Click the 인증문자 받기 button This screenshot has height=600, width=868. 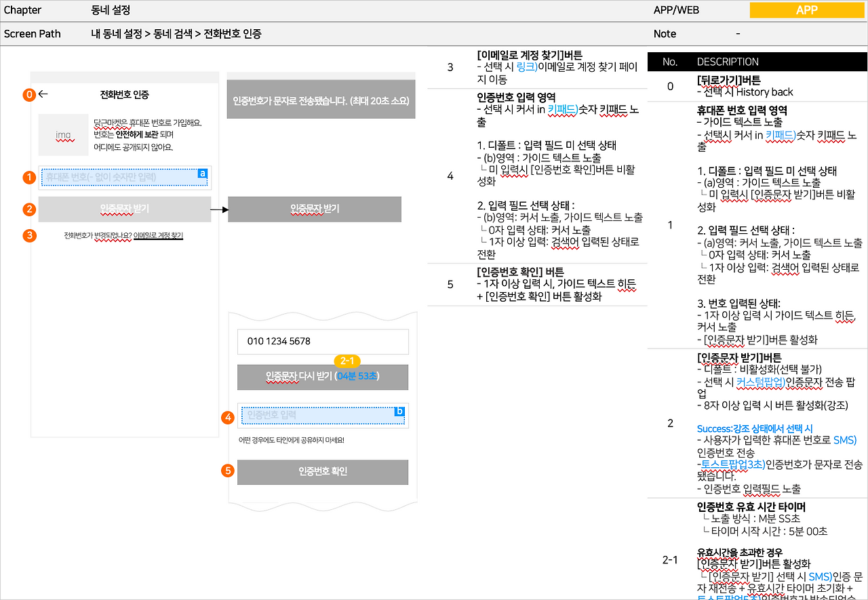coord(125,209)
